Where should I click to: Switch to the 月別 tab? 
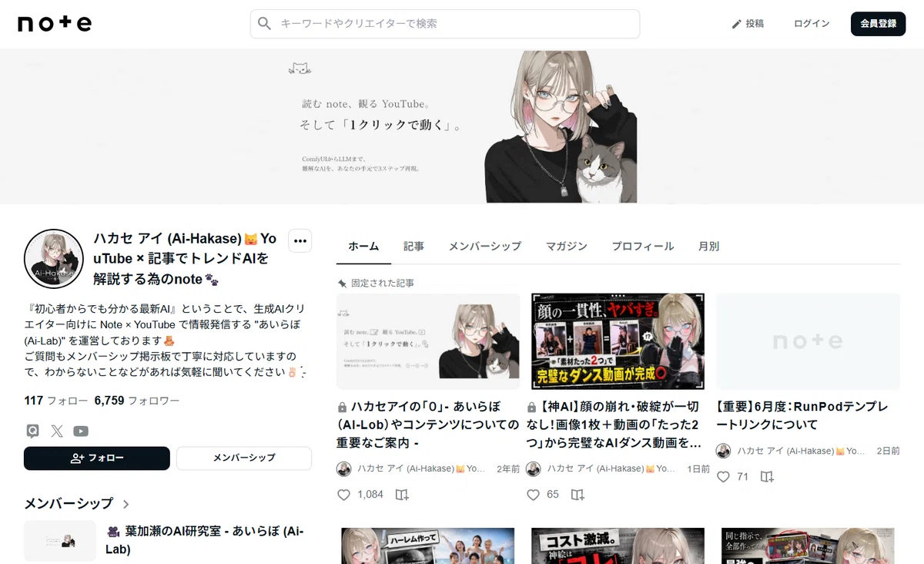[708, 247]
